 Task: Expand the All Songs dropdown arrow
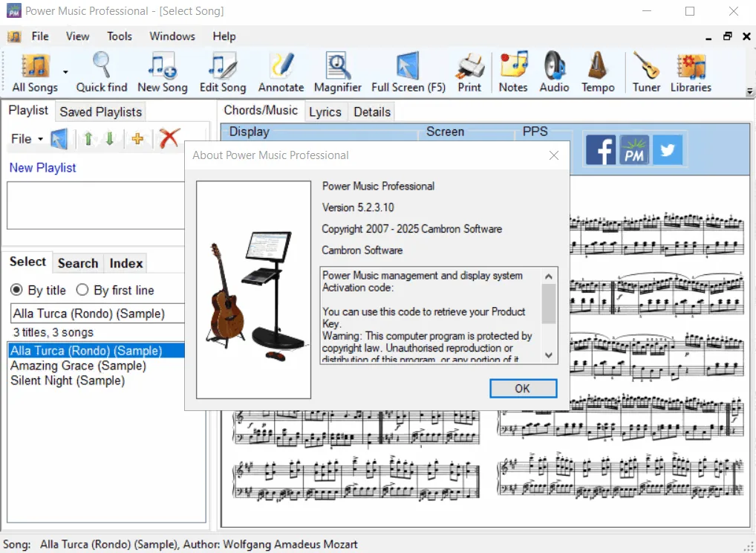pyautogui.click(x=65, y=72)
